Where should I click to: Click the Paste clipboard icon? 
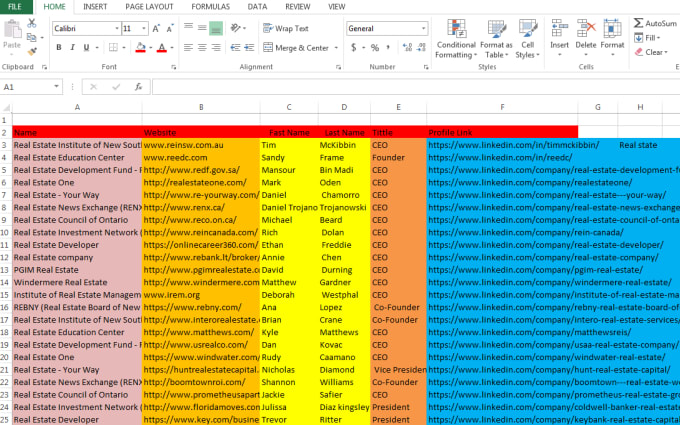pyautogui.click(x=12, y=30)
